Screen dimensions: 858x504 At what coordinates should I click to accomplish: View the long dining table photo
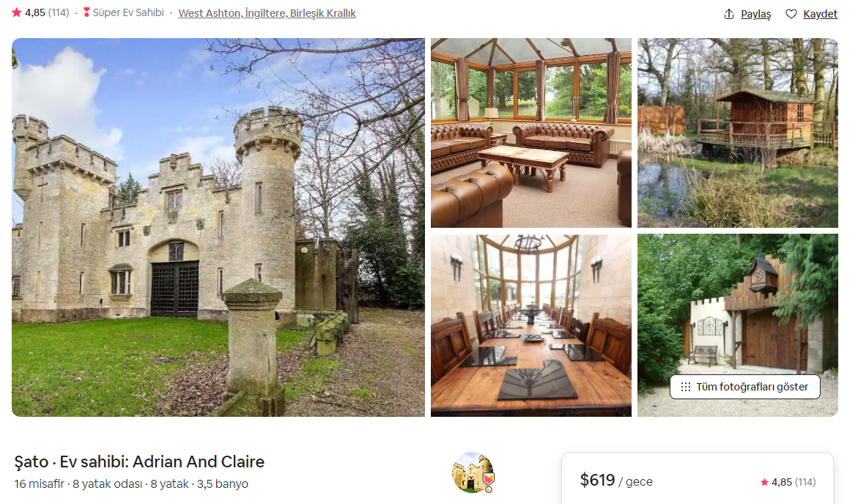pyautogui.click(x=530, y=325)
